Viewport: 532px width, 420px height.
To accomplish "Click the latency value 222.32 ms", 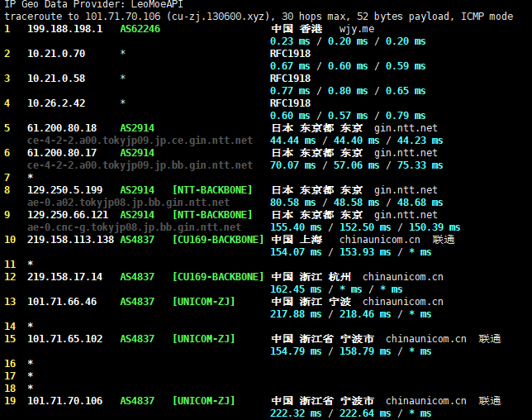I will click(296, 413).
